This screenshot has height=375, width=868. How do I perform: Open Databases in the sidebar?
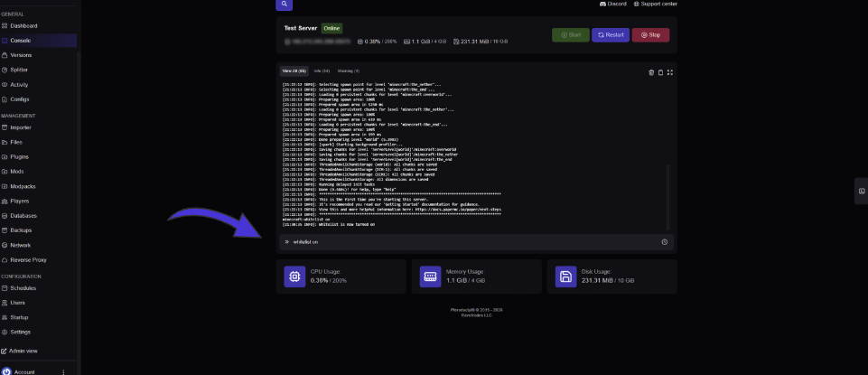point(20,215)
